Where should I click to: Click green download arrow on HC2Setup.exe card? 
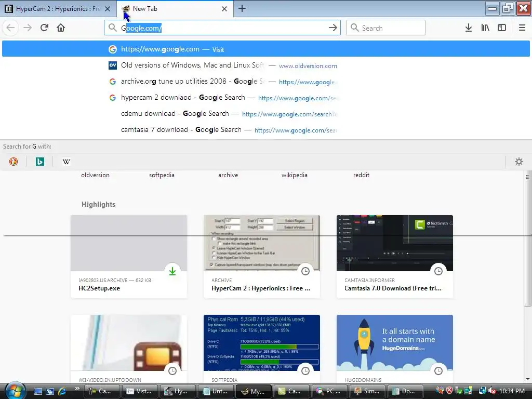[172, 271]
